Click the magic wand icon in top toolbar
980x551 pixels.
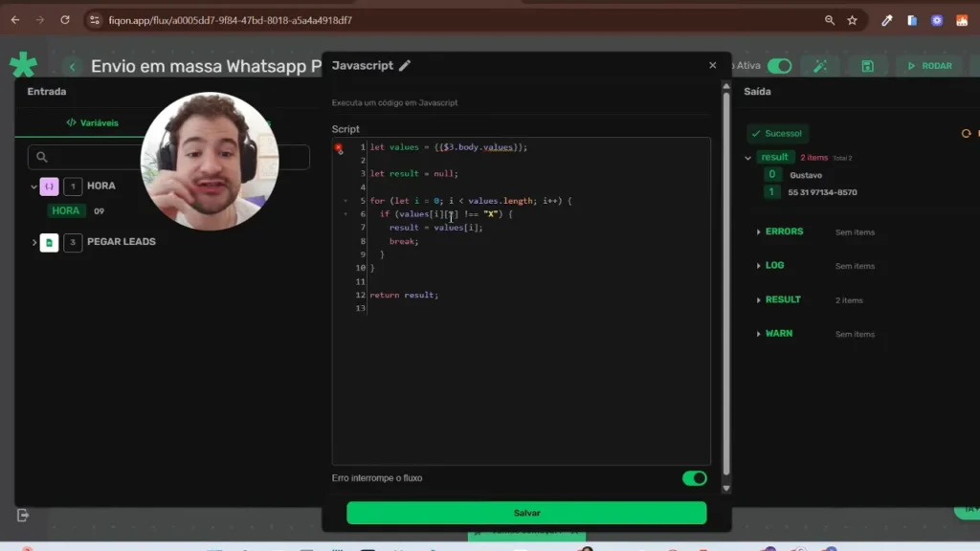tap(820, 66)
